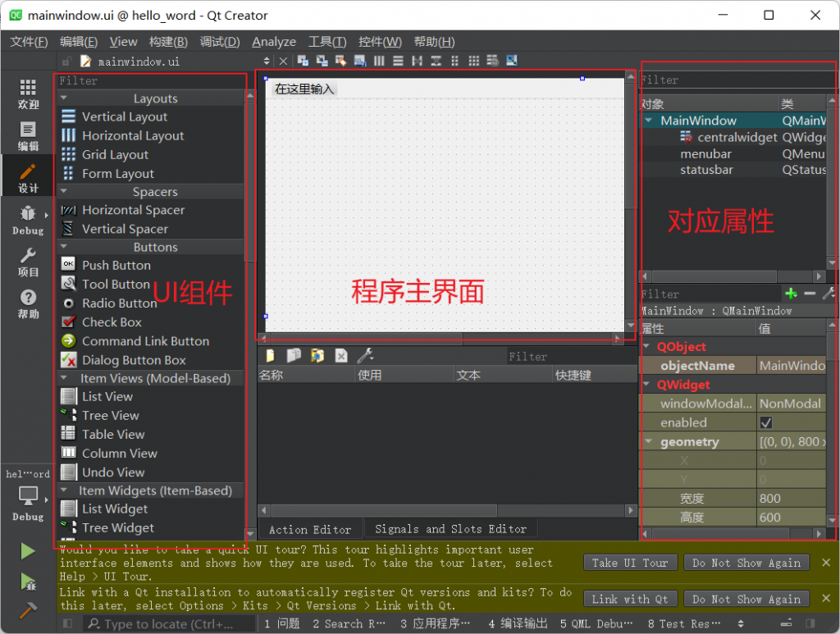Apply grid layout toolbar icon
The height and width of the screenshot is (634, 840).
[x=474, y=61]
